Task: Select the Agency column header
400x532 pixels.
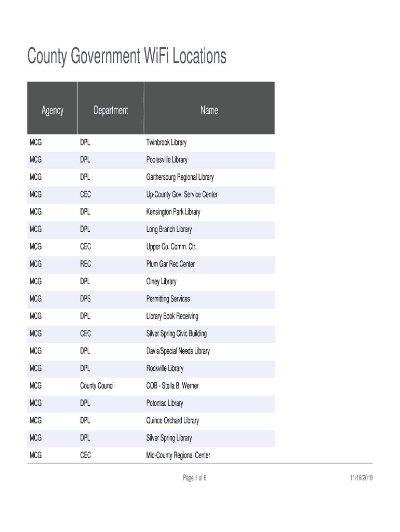Action: pyautogui.click(x=52, y=110)
